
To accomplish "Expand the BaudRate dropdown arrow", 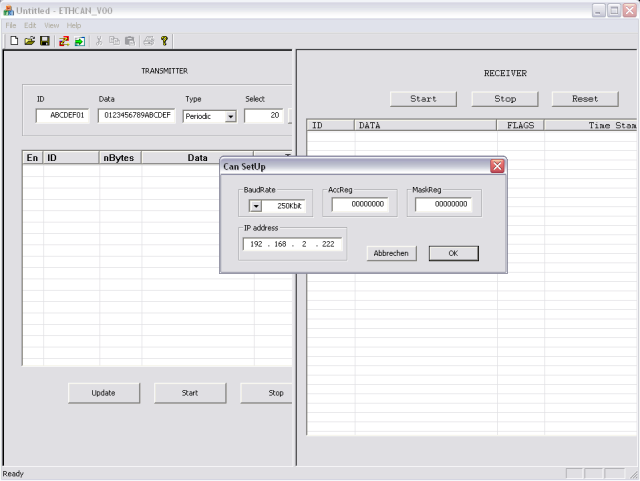I will point(255,206).
